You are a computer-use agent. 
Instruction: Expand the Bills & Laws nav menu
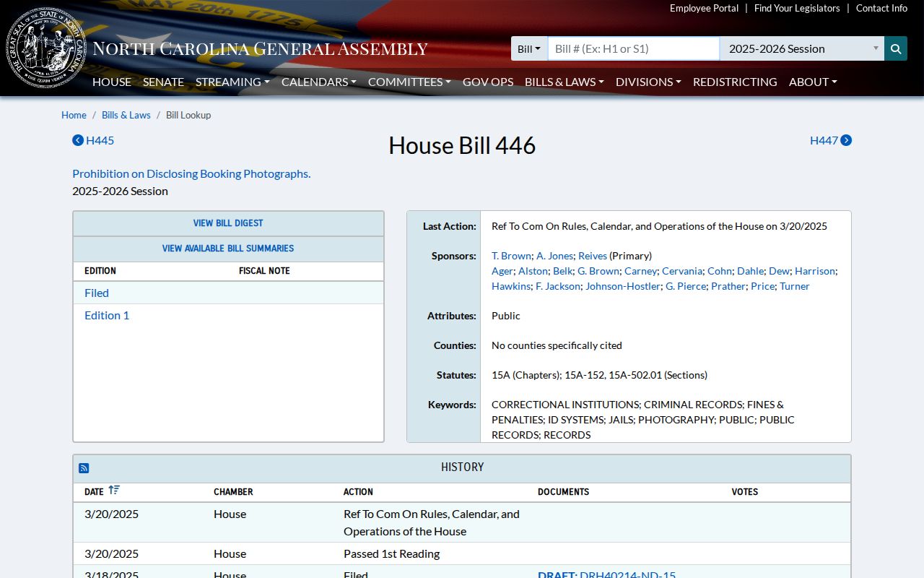click(x=565, y=82)
